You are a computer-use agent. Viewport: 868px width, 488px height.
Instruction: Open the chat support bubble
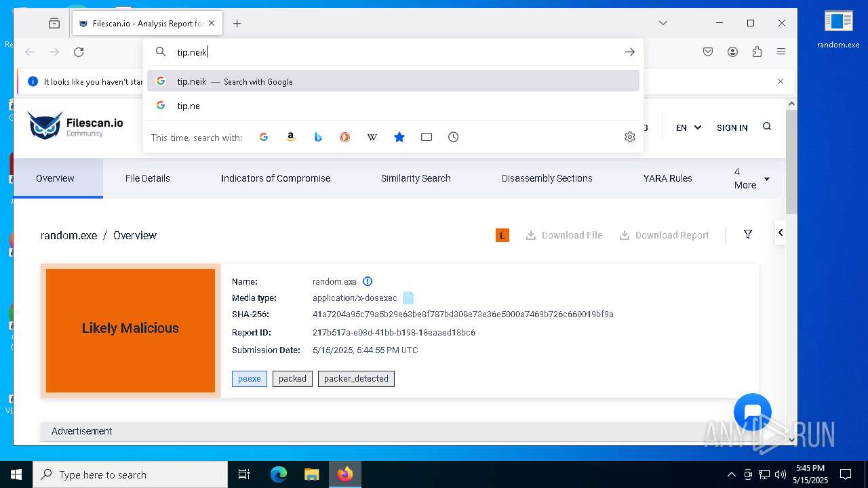click(753, 412)
